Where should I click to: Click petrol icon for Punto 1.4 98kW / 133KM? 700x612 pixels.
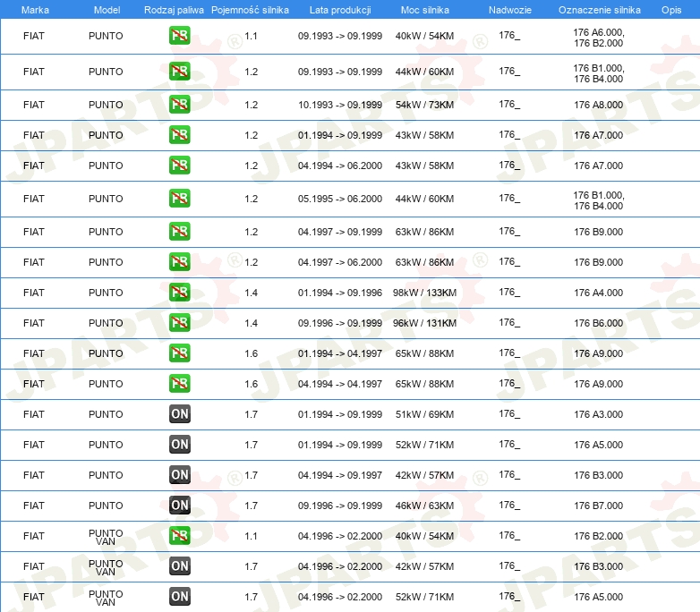pos(179,293)
